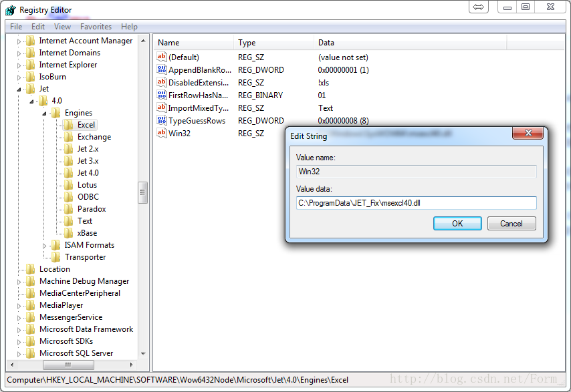Select the Internet Explorer key label

[68, 65]
